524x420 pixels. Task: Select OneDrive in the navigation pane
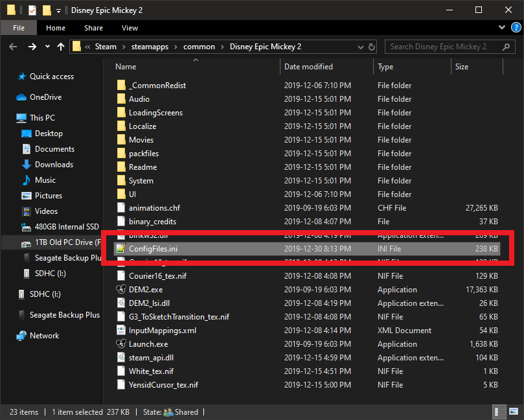[x=45, y=97]
